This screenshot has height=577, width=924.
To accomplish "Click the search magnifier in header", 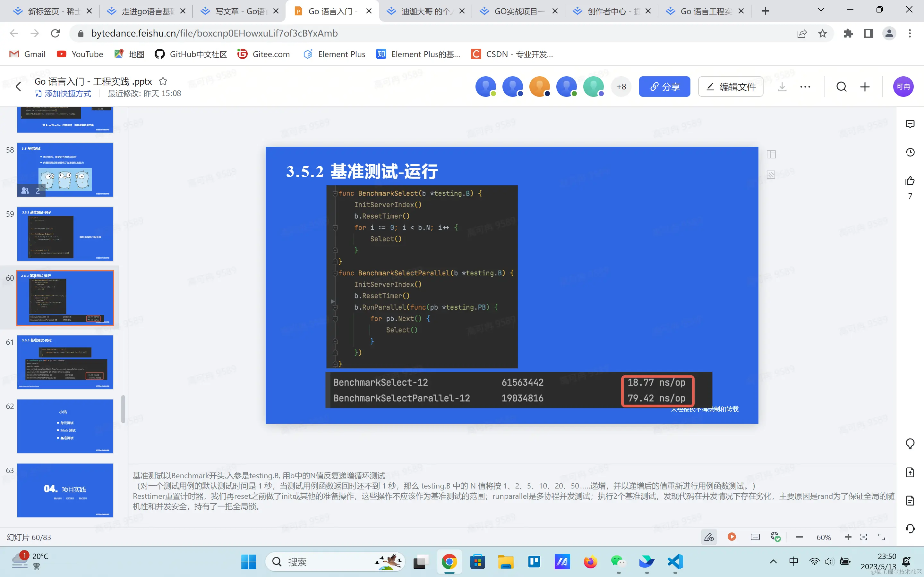I will click(x=841, y=87).
